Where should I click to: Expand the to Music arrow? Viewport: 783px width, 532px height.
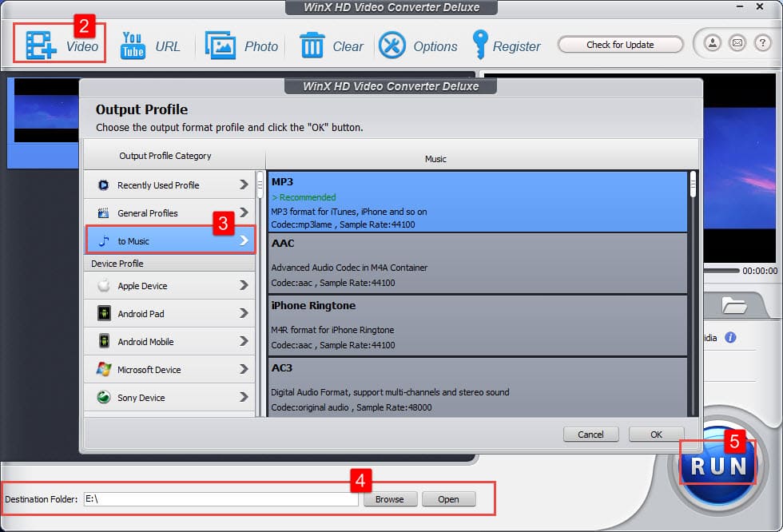tap(244, 240)
